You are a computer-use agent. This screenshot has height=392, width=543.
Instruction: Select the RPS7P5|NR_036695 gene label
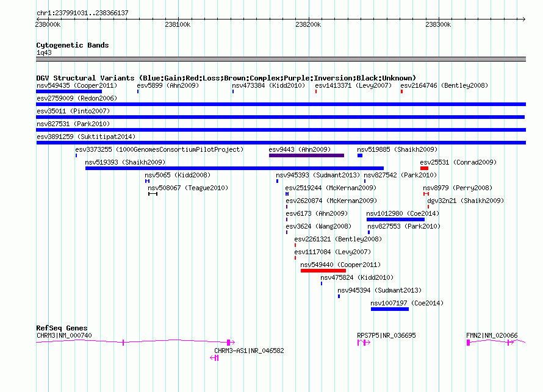pyautogui.click(x=386, y=335)
